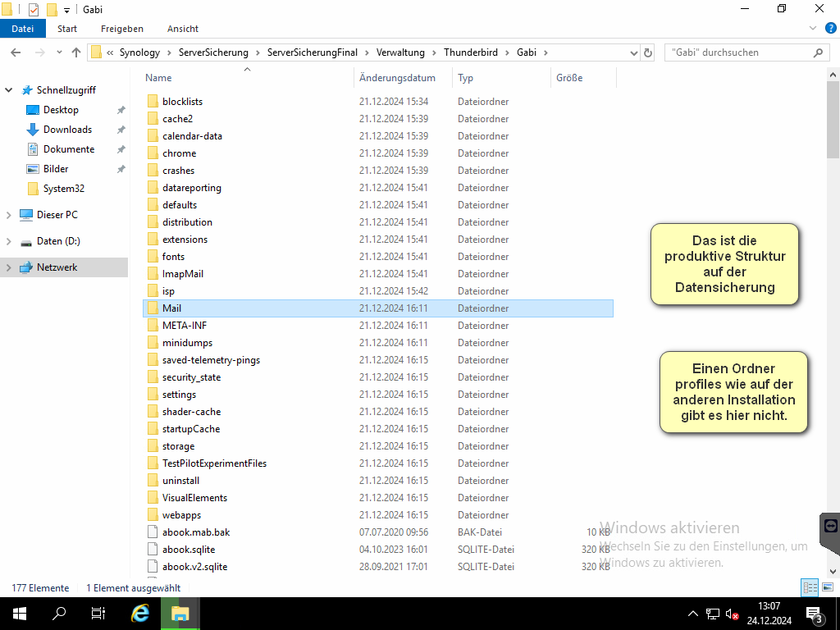This screenshot has height=630, width=840.
Task: Select the security_state folder icon
Action: click(x=153, y=377)
